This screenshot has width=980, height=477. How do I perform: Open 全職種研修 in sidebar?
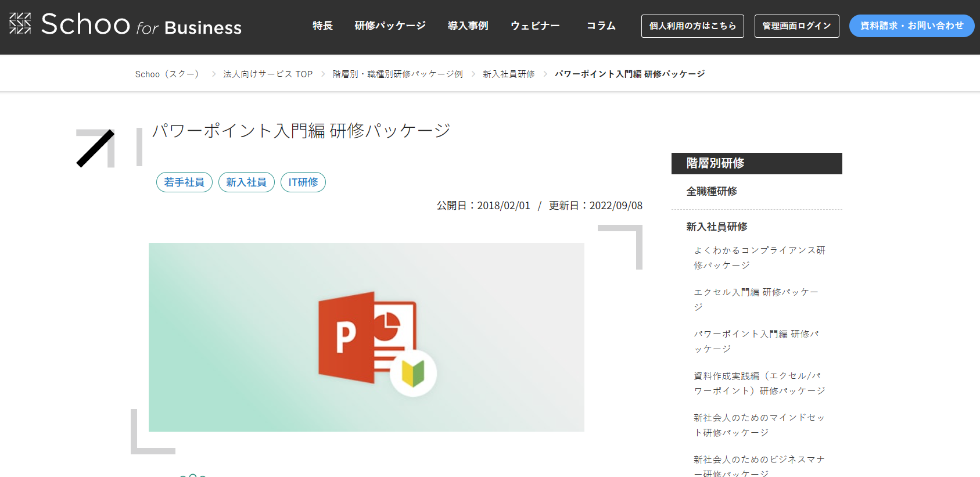pyautogui.click(x=712, y=191)
